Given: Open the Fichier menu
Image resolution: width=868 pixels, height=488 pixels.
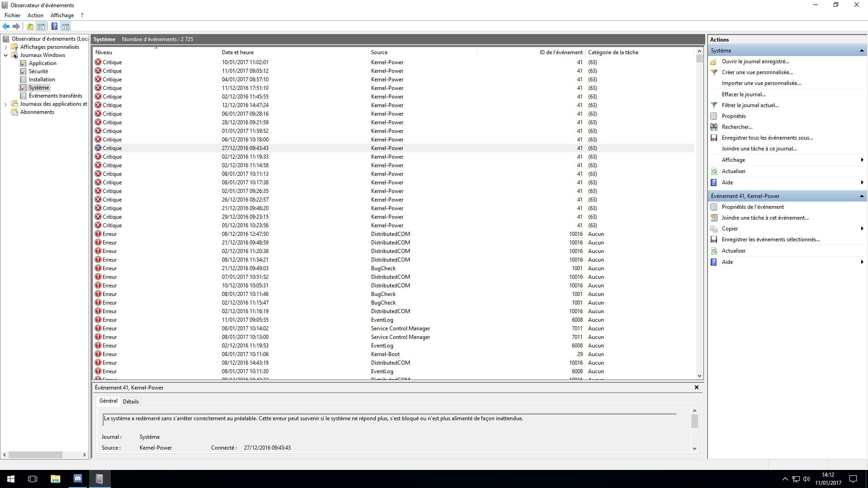Looking at the screenshot, I should [x=13, y=15].
